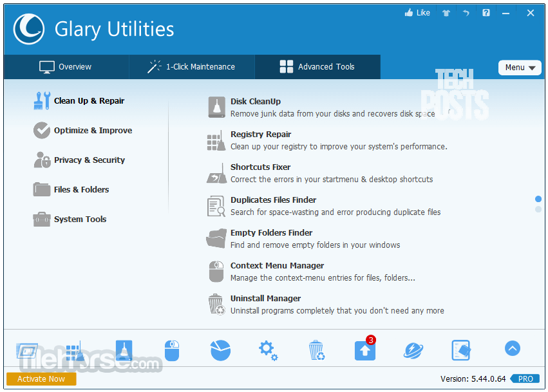Click the PRO badge
This screenshot has width=548, height=392.
[x=525, y=378]
